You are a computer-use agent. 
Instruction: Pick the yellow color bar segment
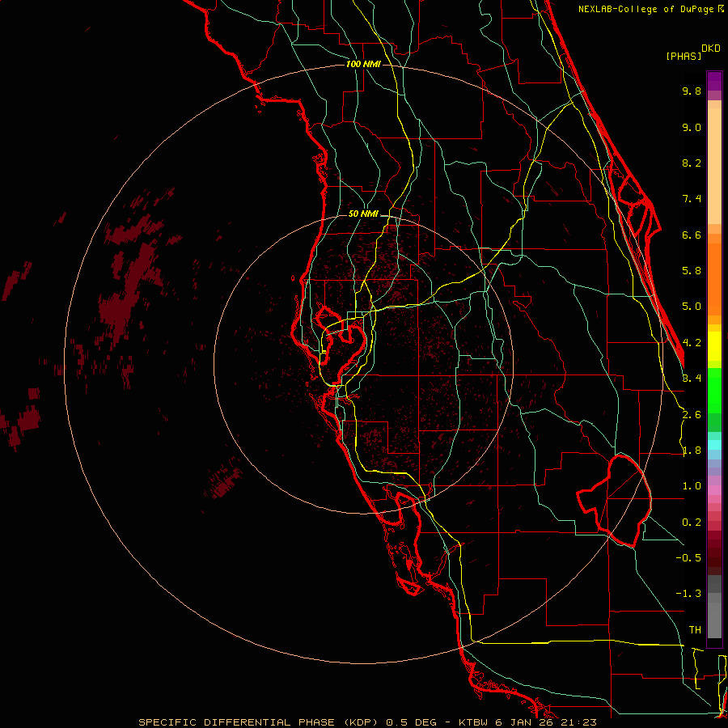[714, 346]
